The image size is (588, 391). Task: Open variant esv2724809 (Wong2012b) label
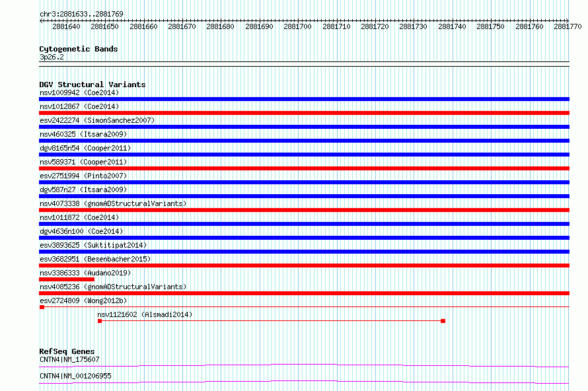pos(83,301)
